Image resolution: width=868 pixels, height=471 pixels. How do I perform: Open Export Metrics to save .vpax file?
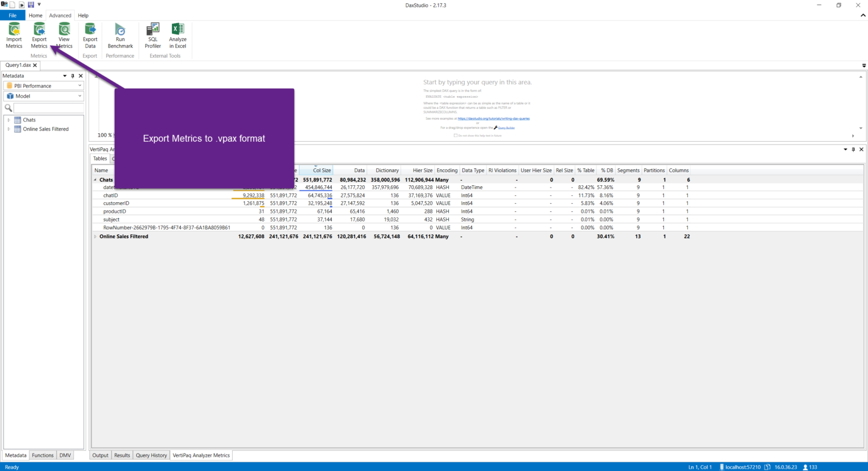click(x=39, y=34)
